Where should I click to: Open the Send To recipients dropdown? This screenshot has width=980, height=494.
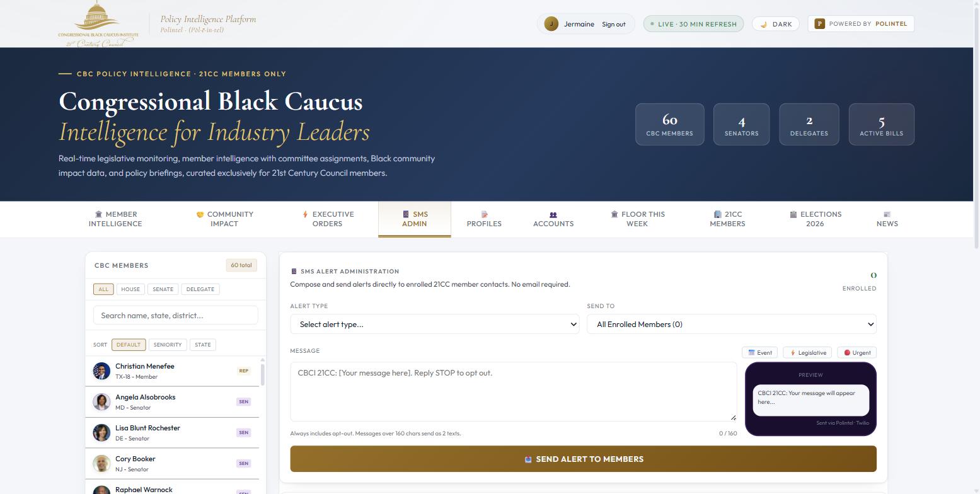click(732, 324)
